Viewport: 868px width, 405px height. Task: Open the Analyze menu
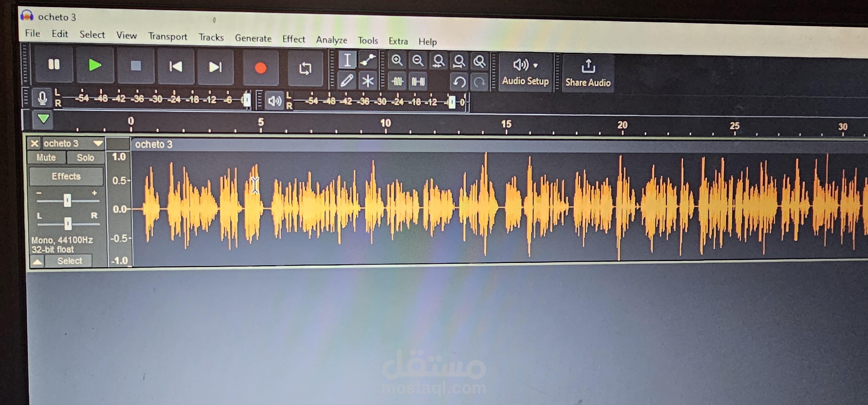(x=332, y=40)
